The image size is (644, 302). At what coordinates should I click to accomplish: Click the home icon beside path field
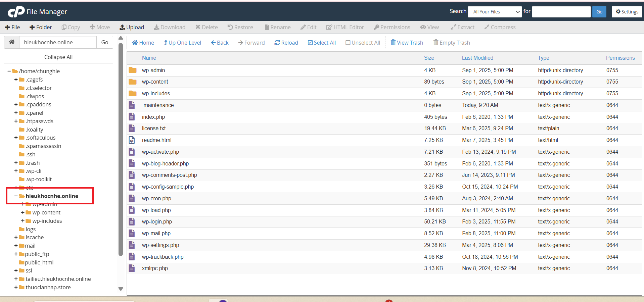pos(12,42)
